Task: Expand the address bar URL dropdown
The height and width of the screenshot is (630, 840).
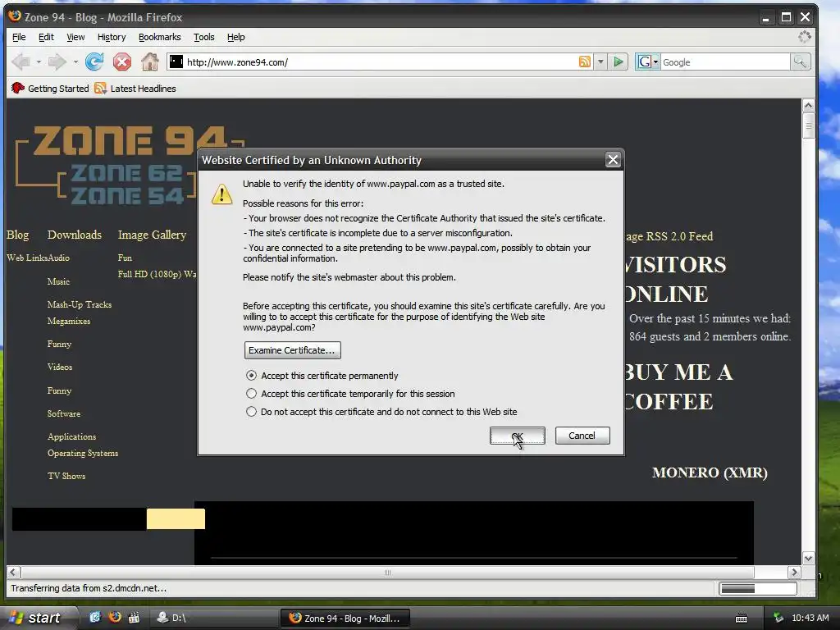Action: (600, 62)
